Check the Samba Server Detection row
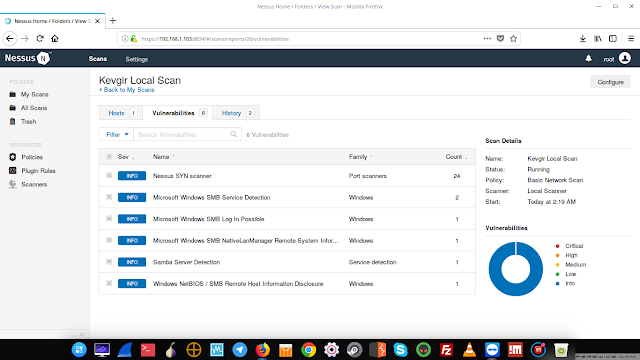640x360 pixels. 109,262
